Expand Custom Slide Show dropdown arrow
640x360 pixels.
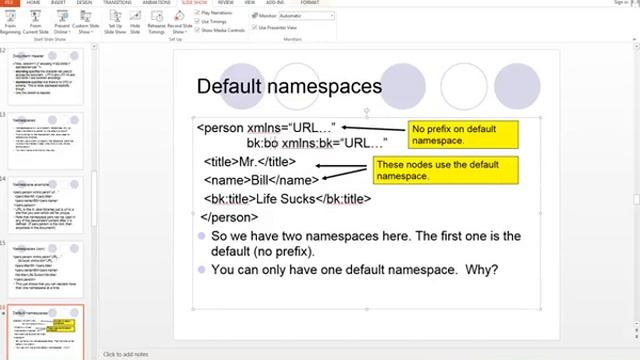pyautogui.click(x=92, y=32)
